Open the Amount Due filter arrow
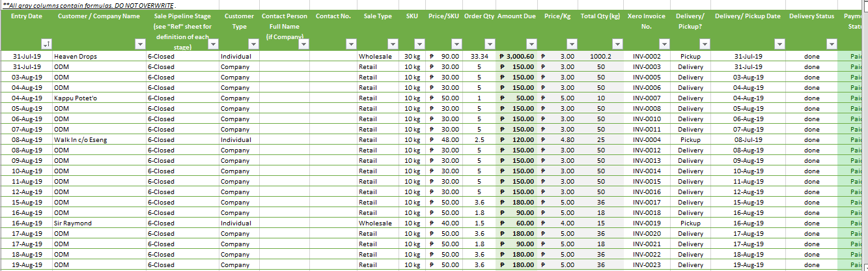This screenshot has height=271, width=868. pos(531,44)
